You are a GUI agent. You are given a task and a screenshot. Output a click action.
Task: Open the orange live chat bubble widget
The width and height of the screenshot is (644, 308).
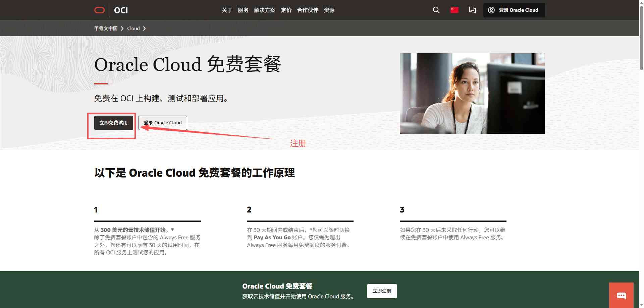(x=621, y=295)
